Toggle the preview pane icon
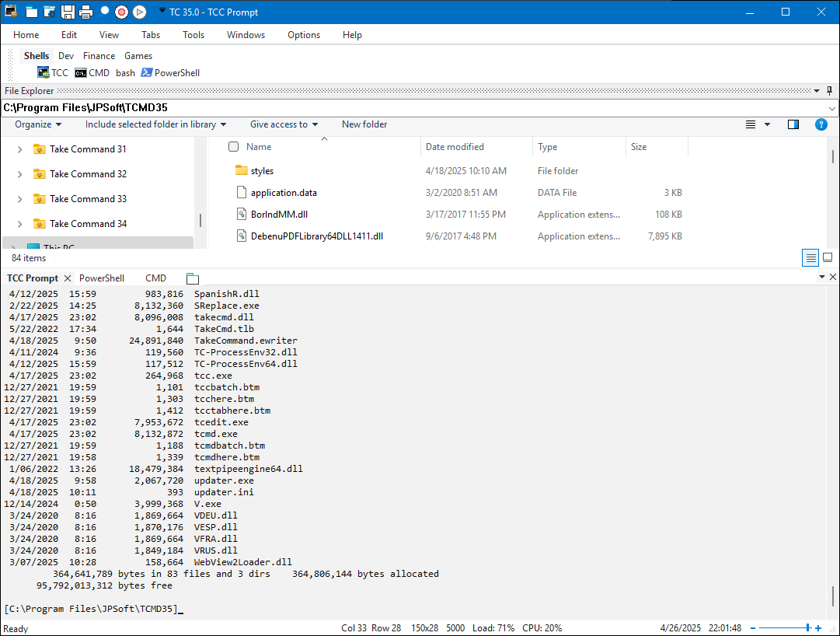This screenshot has height=636, width=840. (x=793, y=124)
